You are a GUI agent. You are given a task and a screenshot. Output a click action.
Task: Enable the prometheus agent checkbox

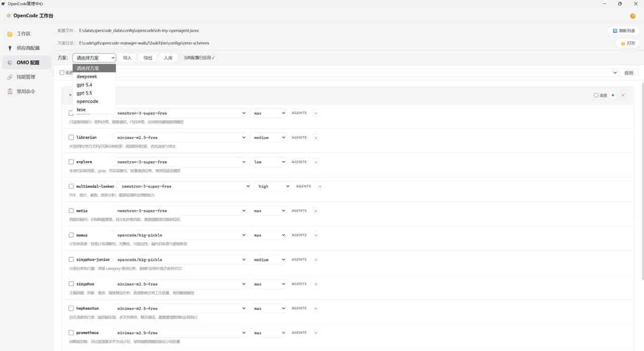[71, 333]
